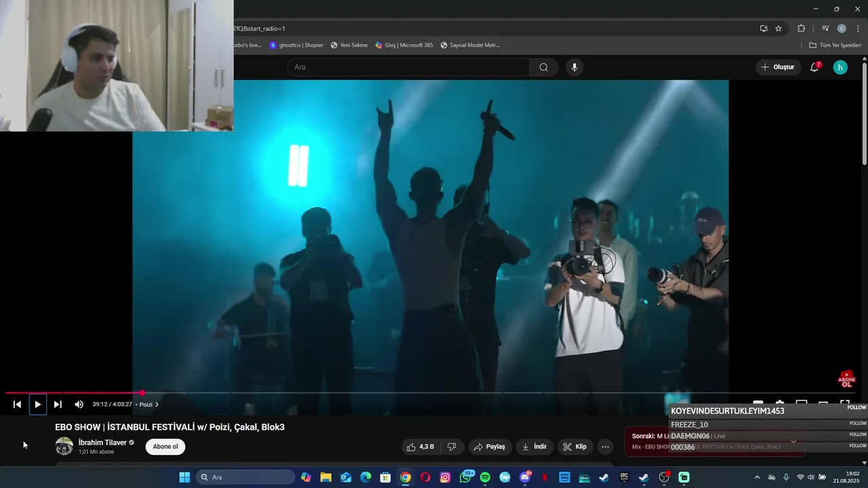Open WhatsApp from the taskbar
868x488 pixels.
point(465,477)
